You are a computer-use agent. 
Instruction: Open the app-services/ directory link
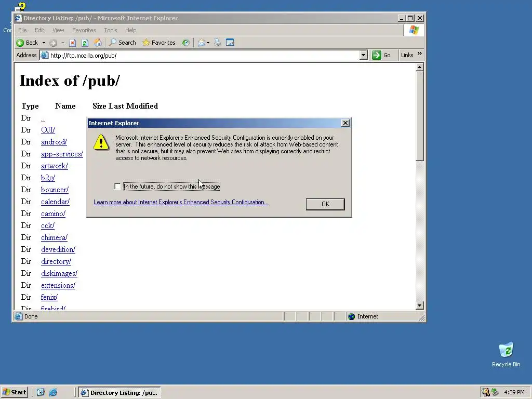coord(62,154)
